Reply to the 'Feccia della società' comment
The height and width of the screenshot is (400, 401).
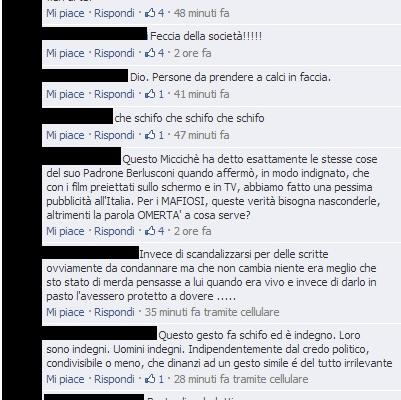(114, 53)
